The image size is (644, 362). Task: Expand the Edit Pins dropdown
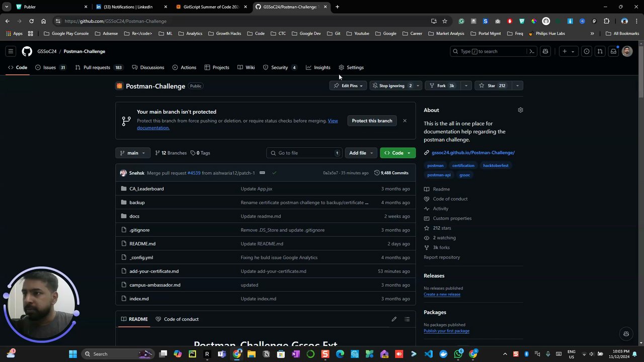pyautogui.click(x=348, y=86)
